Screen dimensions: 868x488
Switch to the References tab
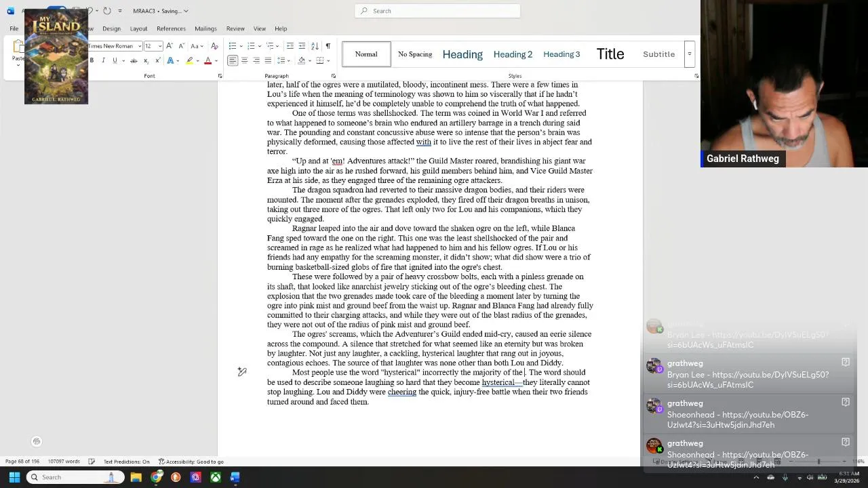(x=171, y=28)
